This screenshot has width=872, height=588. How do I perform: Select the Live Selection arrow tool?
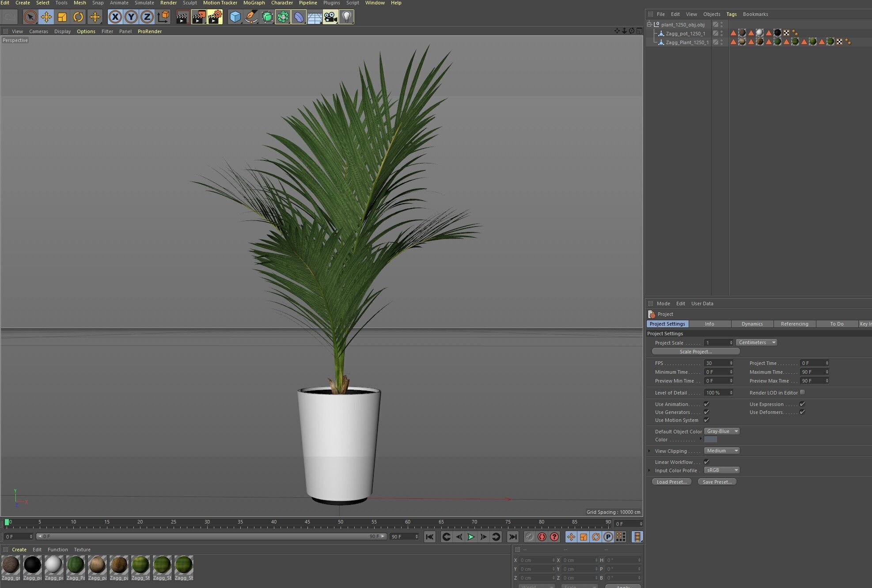30,17
